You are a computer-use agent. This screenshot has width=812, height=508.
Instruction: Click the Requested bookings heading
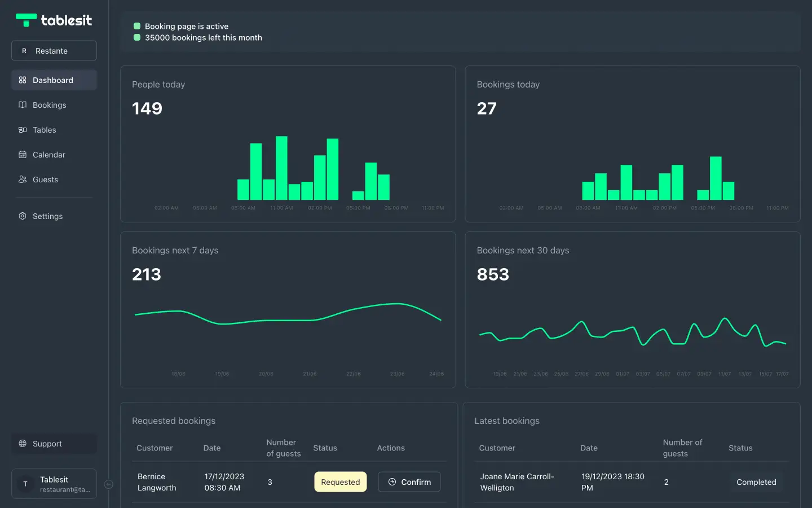click(174, 421)
